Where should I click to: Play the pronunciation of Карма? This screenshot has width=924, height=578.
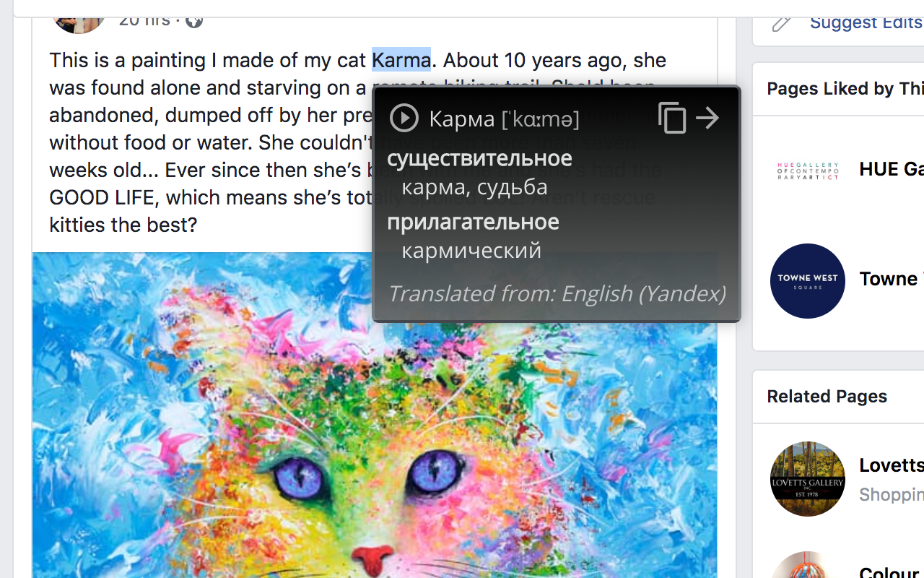[x=404, y=118]
